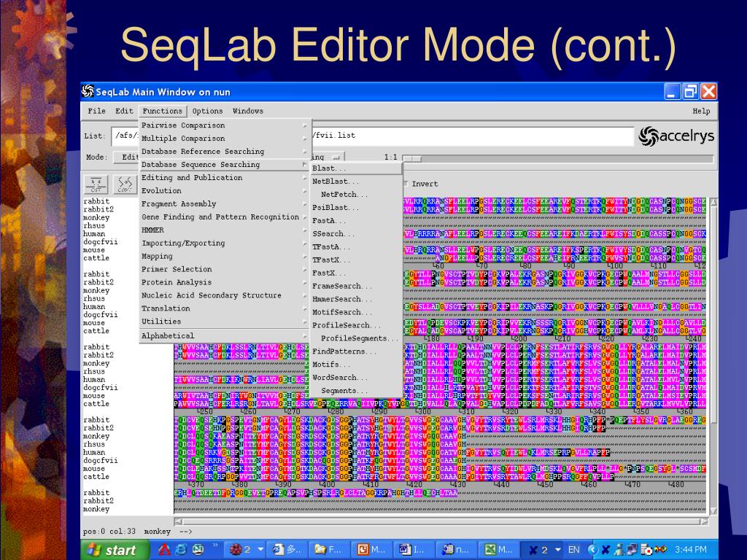Choose FindPatterns... entry
747x560 pixels.
356,351
